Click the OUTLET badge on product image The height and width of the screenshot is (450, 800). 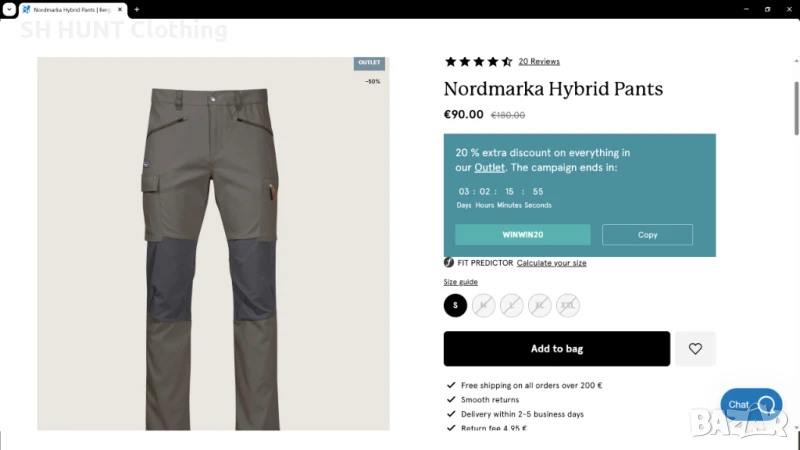369,63
